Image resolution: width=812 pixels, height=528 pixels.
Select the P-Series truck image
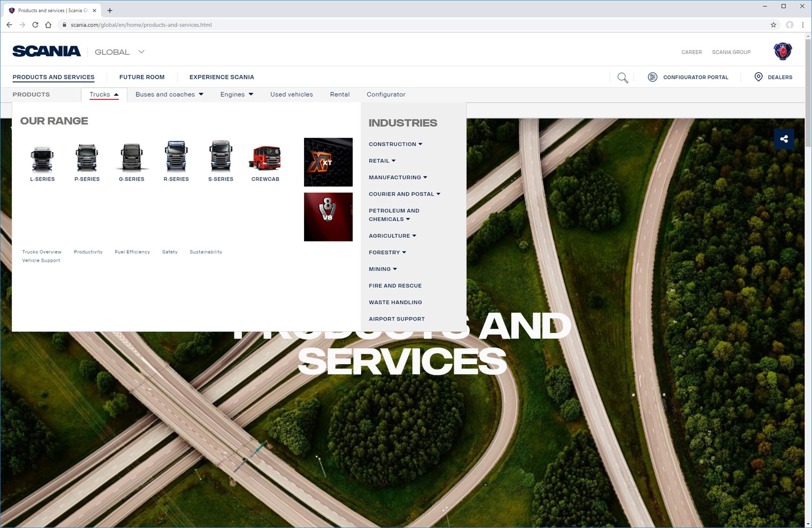[87, 158]
